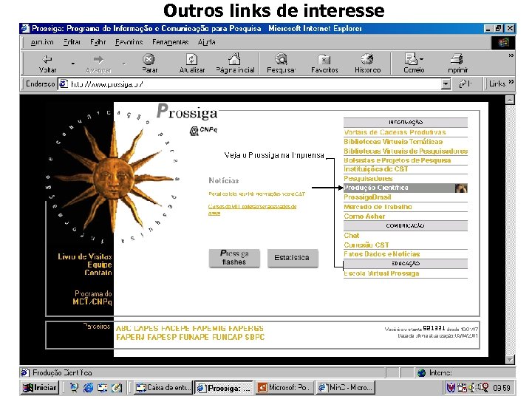Click the Estatística button

pyautogui.click(x=293, y=258)
